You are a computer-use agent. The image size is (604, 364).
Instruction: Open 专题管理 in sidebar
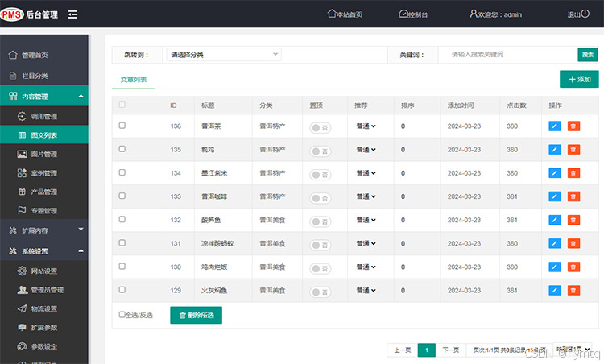44,211
